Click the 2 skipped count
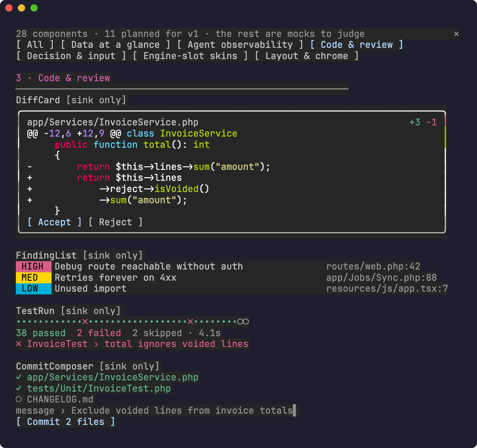 [x=157, y=333]
